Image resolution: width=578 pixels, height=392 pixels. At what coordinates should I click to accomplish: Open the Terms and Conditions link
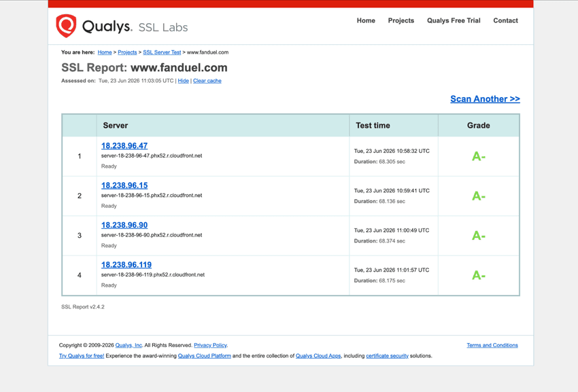[x=492, y=345]
